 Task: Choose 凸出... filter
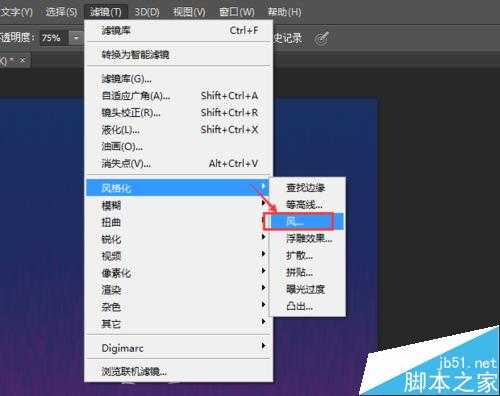[307, 306]
